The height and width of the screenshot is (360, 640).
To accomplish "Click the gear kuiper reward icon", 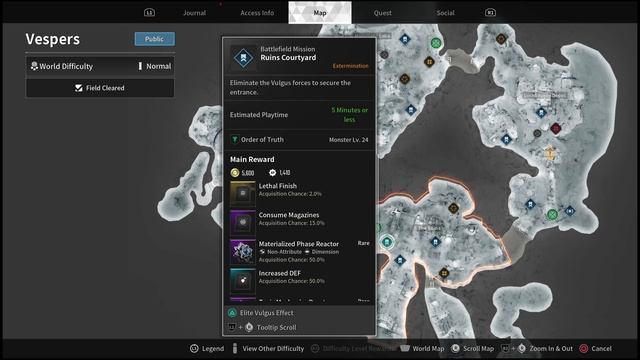I will click(272, 173).
